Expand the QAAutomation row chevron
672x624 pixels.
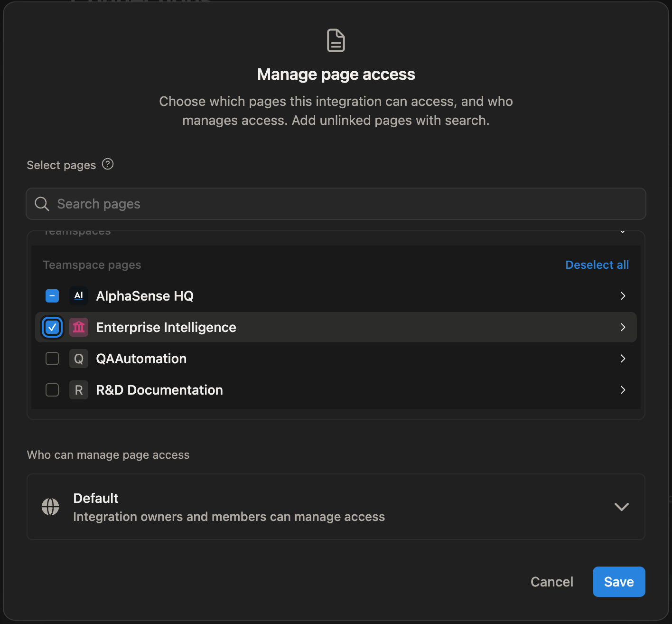click(x=623, y=359)
